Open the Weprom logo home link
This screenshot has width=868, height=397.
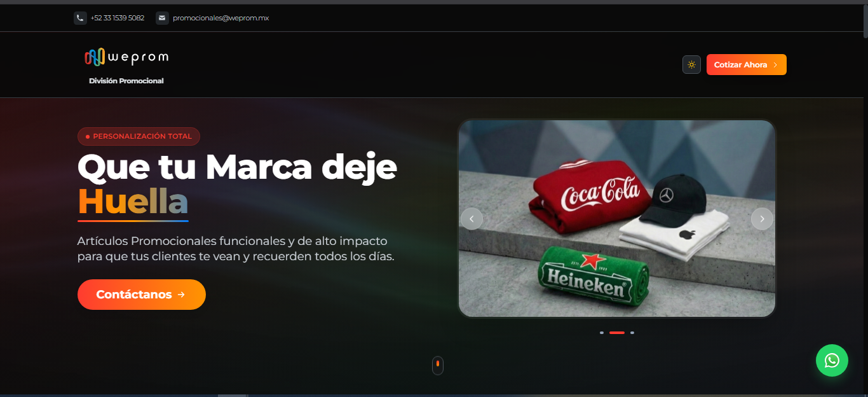tap(126, 57)
